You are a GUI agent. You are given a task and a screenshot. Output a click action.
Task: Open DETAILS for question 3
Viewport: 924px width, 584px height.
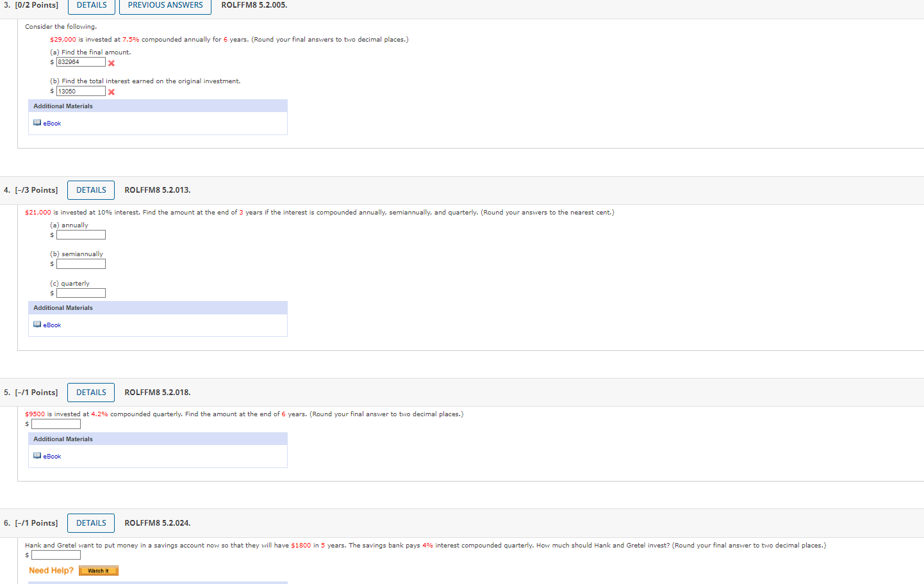click(92, 5)
